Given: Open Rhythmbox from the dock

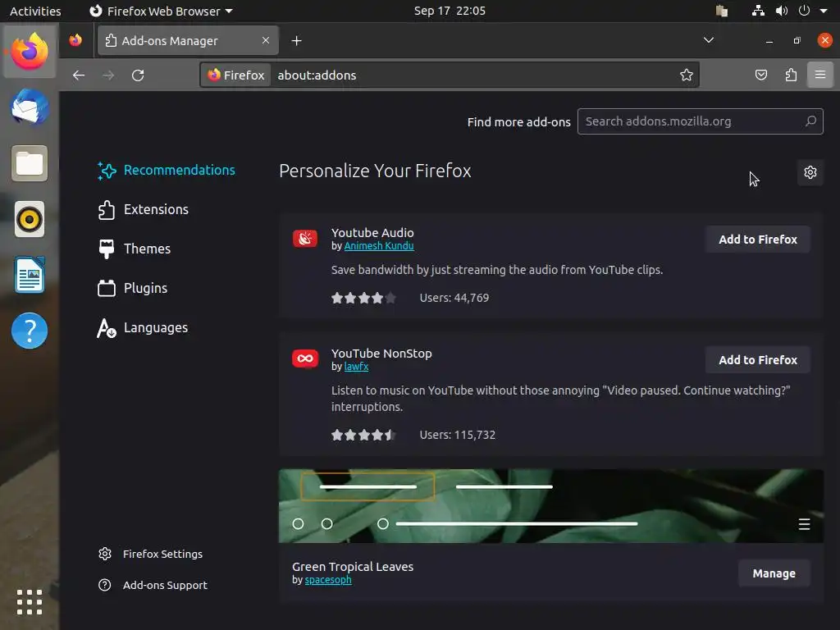Looking at the screenshot, I should pyautogui.click(x=30, y=219).
